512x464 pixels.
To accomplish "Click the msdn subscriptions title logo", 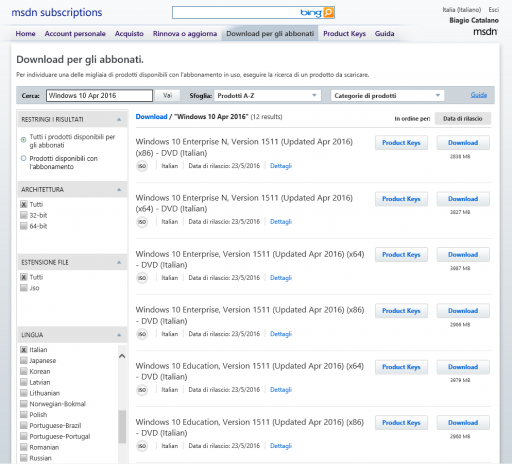I will 57,12.
